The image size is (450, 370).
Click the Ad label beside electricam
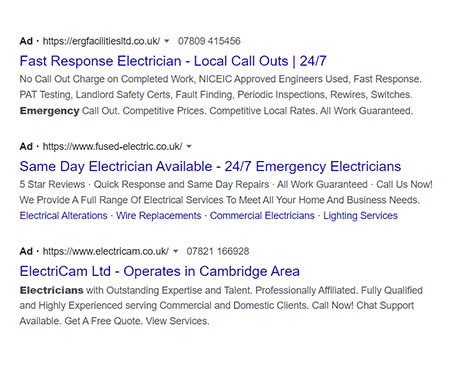coord(26,251)
